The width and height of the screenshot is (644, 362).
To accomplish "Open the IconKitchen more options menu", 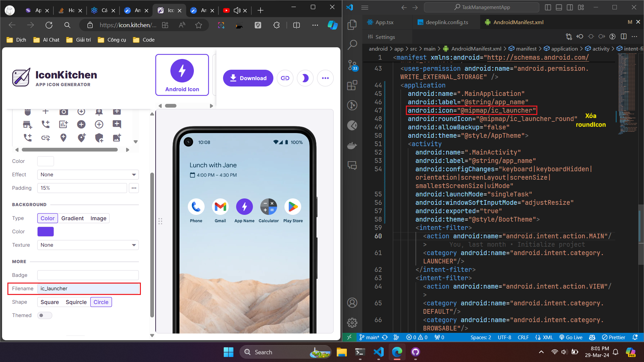I will 325,78.
